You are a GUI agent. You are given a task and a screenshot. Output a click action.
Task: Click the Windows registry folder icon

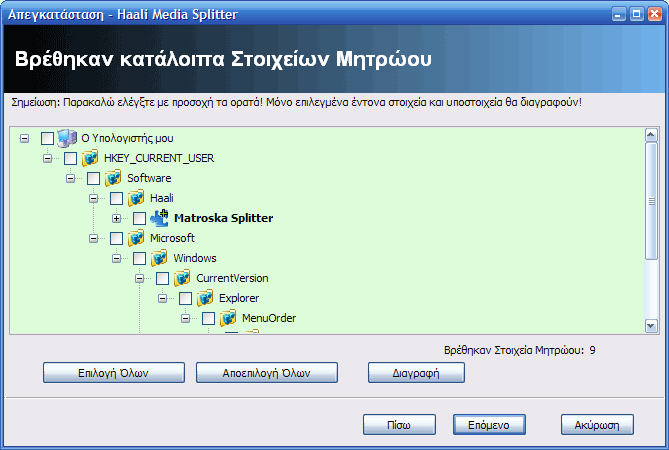[x=159, y=258]
